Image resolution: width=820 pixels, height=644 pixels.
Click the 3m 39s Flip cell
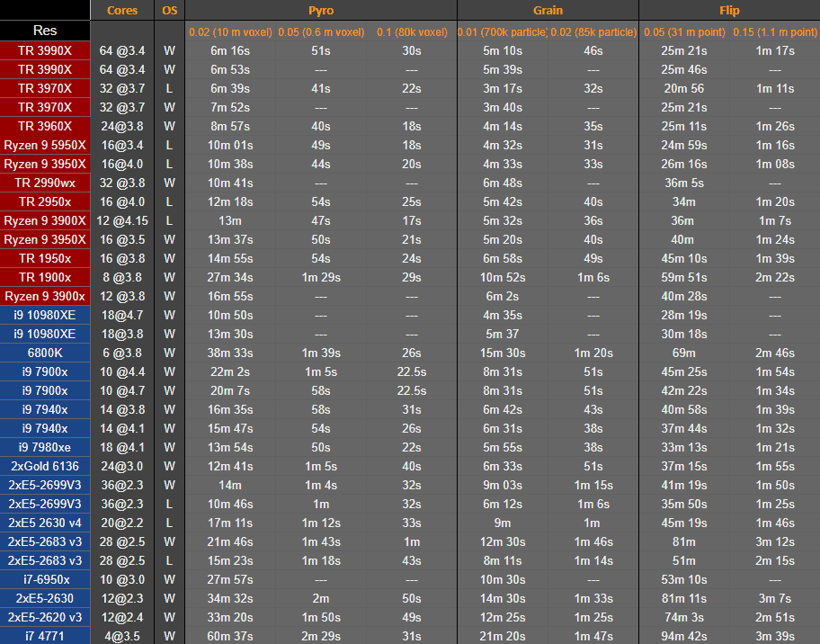click(775, 636)
